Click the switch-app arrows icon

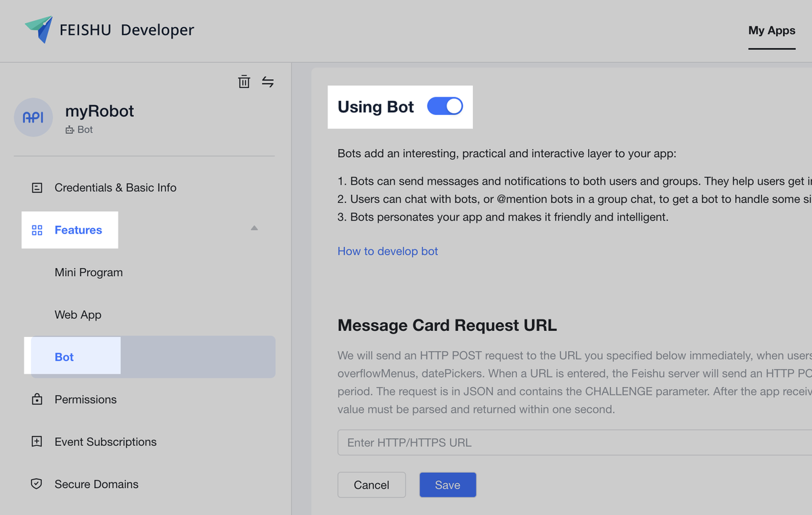(268, 82)
